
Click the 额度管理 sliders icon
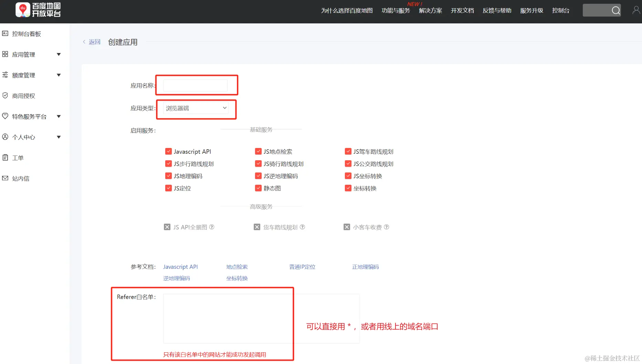point(5,75)
